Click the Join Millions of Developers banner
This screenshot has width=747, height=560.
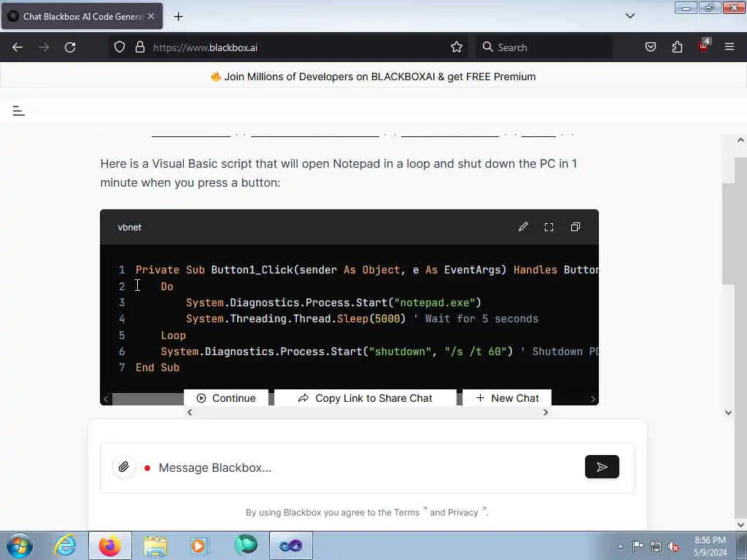(373, 77)
